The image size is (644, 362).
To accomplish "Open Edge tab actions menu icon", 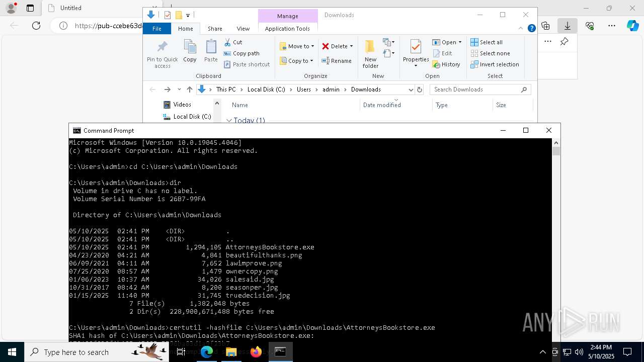I will (30, 8).
